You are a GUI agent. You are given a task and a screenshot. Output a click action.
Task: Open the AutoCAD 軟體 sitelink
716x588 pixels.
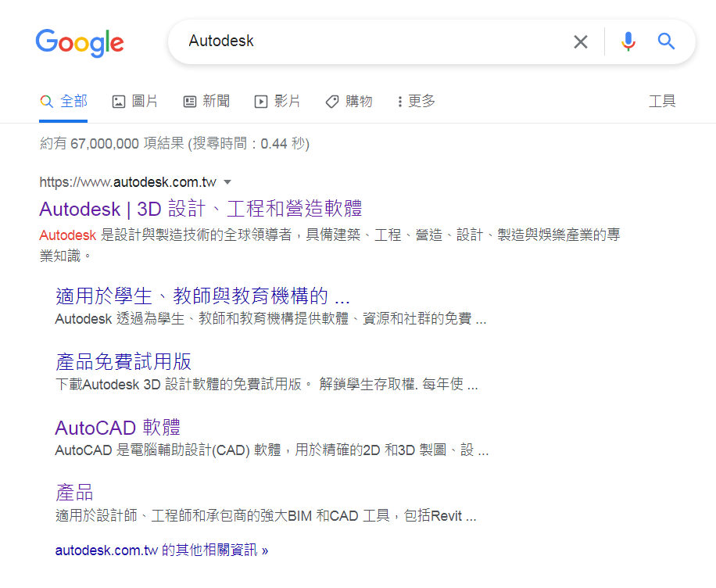(x=118, y=428)
